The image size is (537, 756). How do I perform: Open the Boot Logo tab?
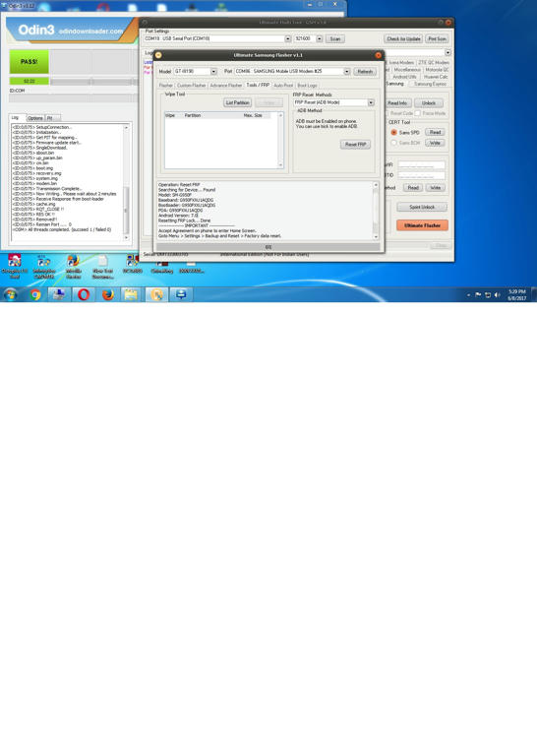[x=307, y=86]
